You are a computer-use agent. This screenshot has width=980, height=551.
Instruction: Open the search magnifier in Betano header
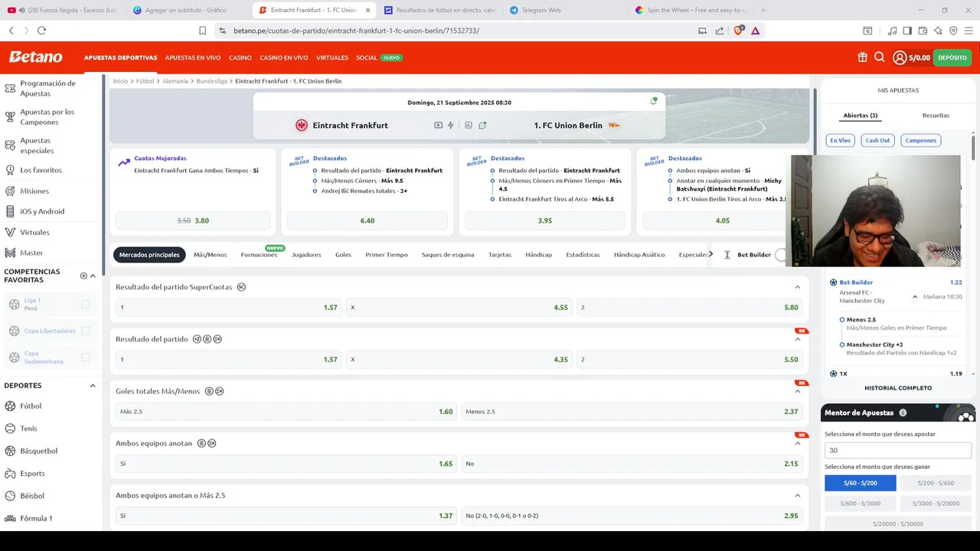tap(879, 57)
